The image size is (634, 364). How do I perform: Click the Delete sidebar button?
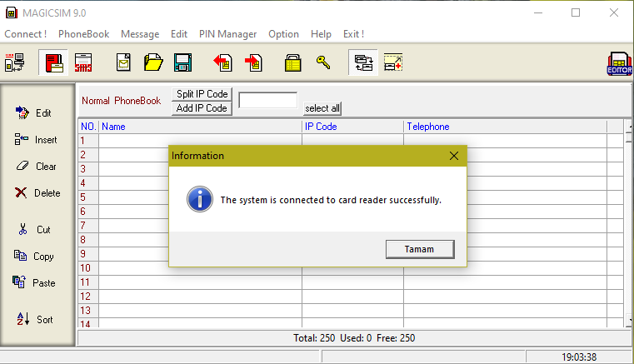click(x=37, y=193)
